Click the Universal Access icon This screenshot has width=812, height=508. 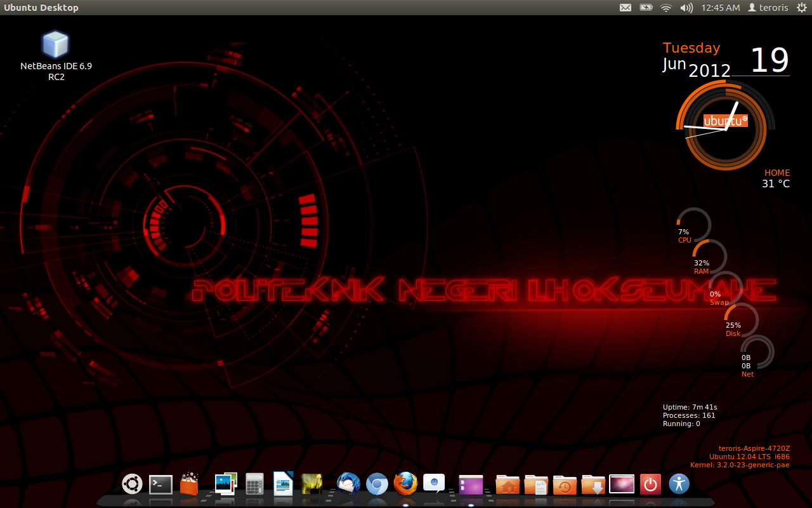click(x=679, y=484)
